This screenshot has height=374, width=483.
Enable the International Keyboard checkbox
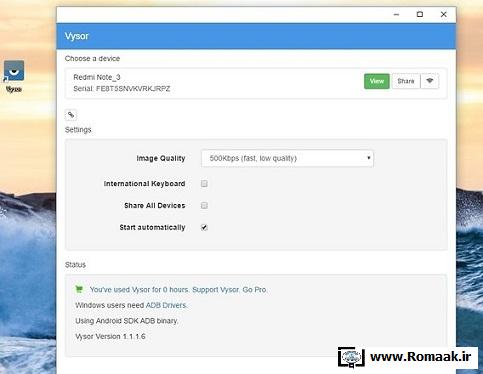[x=204, y=184]
